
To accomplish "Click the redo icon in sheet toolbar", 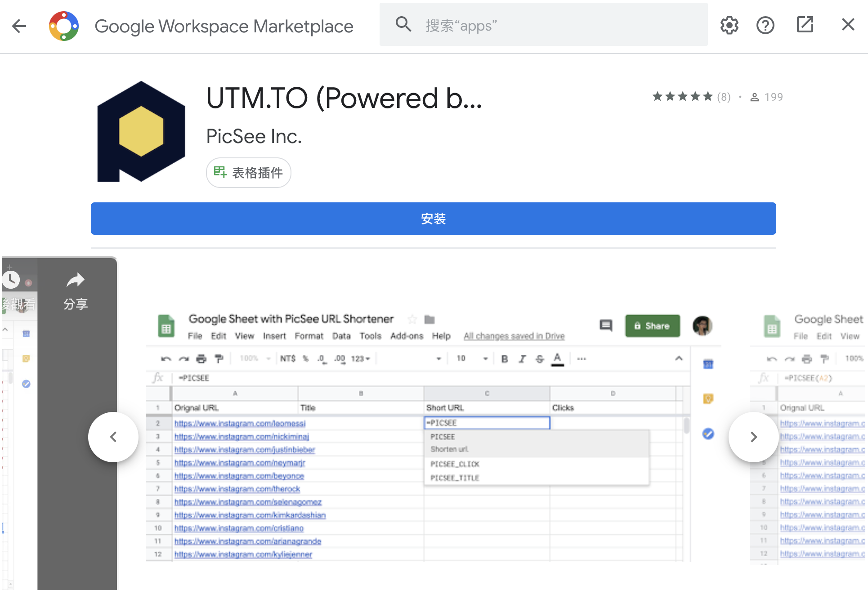I will [x=183, y=359].
